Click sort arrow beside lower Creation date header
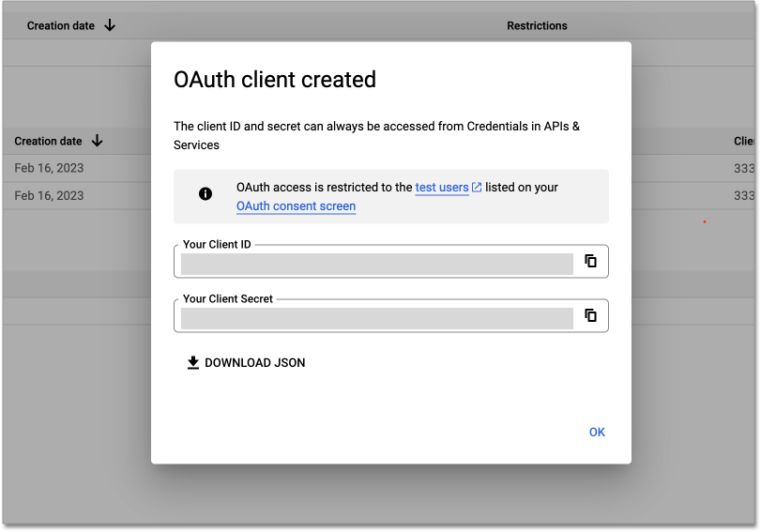 coord(97,142)
